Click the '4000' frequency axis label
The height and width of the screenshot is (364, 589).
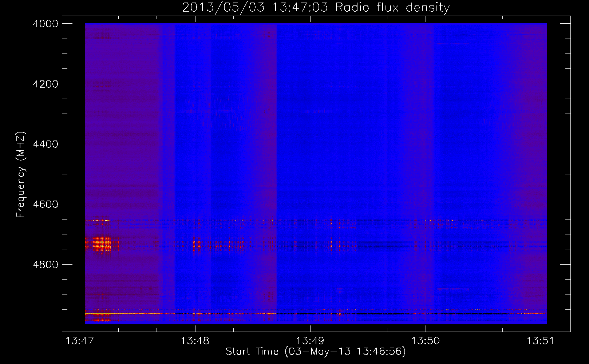pyautogui.click(x=46, y=24)
